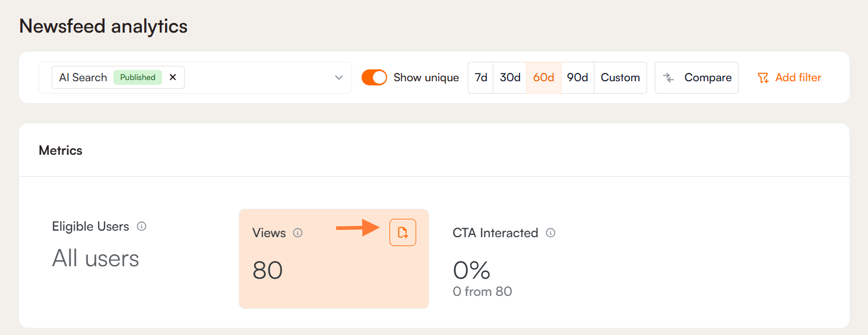Click the Compare button label
The height and width of the screenshot is (335, 868).
(708, 78)
